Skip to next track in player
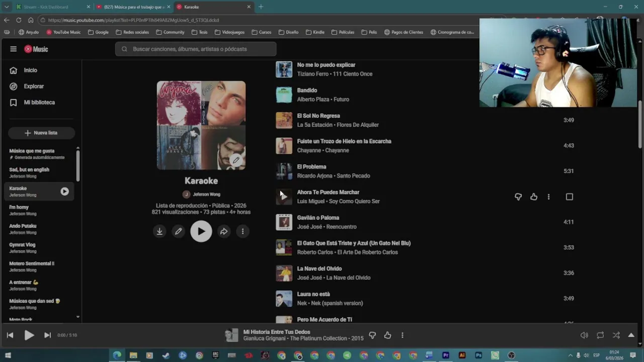This screenshot has width=644, height=362. 47,335
